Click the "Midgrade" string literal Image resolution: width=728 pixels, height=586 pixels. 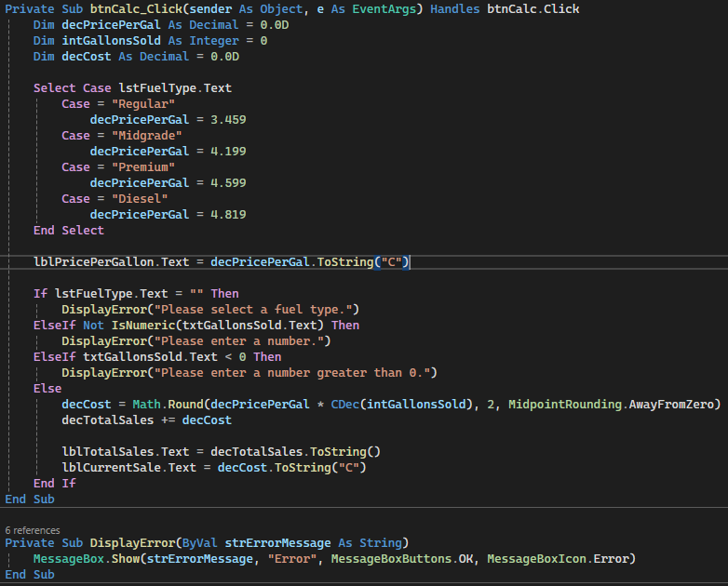click(147, 136)
